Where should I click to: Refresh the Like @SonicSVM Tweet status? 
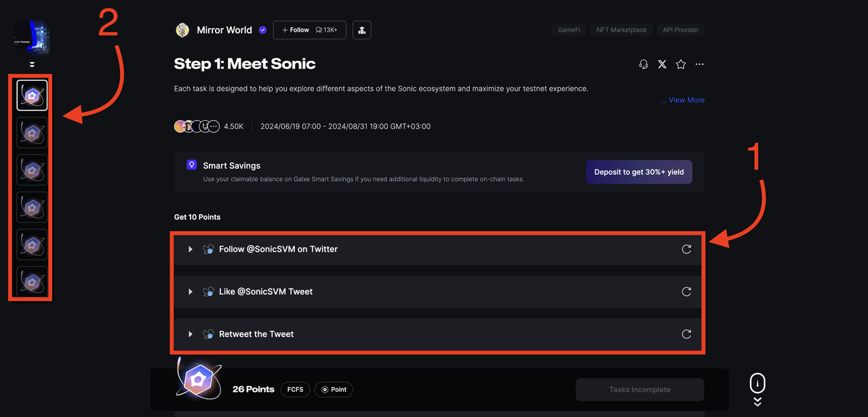point(686,292)
